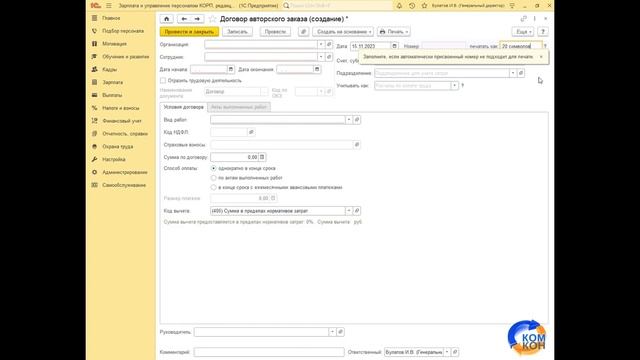Expand the Учитывать как dropdown
This screenshot has width=640, height=360.
pyautogui.click(x=454, y=86)
